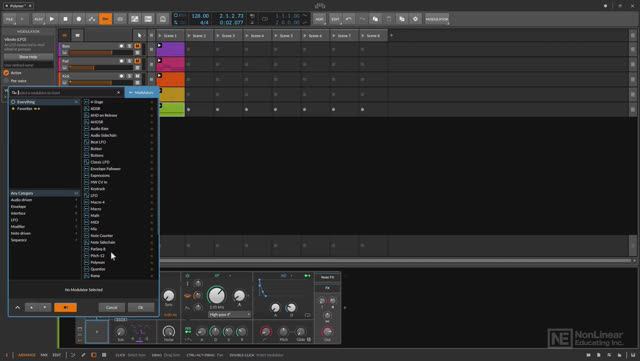The width and height of the screenshot is (640, 361).
Task: Play the purple Bass clip in Scene 1
Action: click(160, 45)
